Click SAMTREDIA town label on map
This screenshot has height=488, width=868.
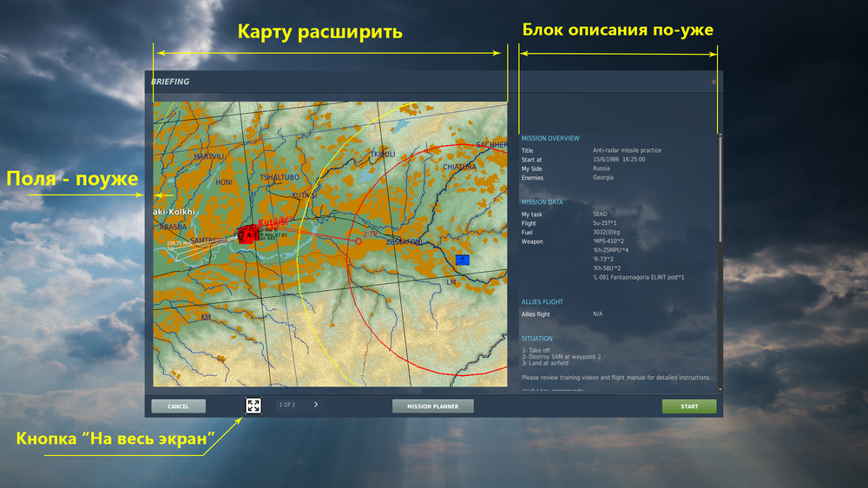click(209, 241)
